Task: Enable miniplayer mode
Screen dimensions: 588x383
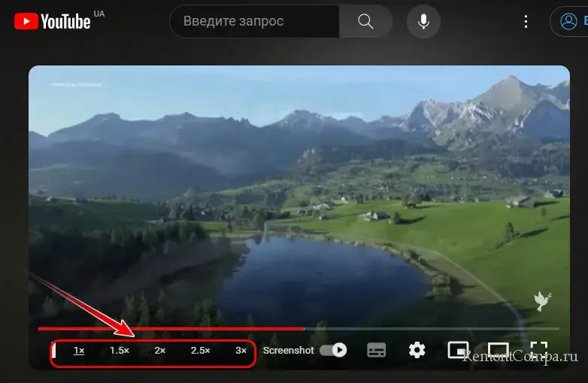Action: 457,350
